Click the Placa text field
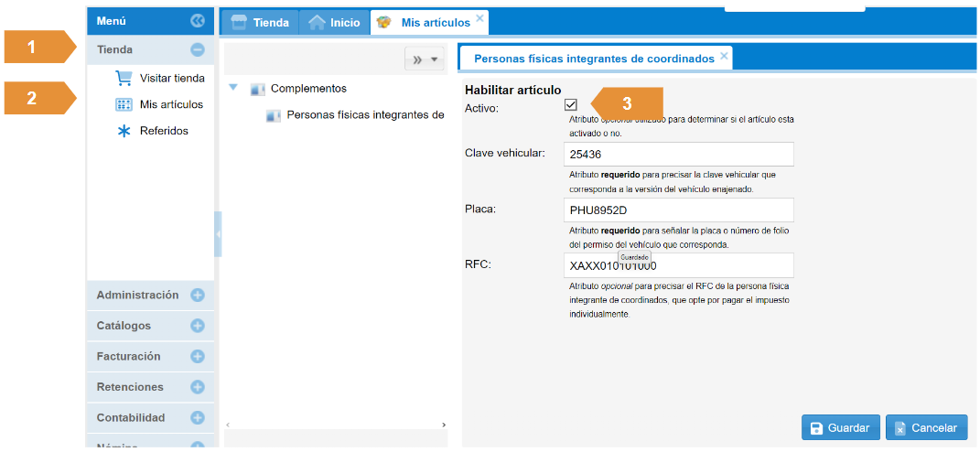This screenshot has width=980, height=452. [x=678, y=210]
